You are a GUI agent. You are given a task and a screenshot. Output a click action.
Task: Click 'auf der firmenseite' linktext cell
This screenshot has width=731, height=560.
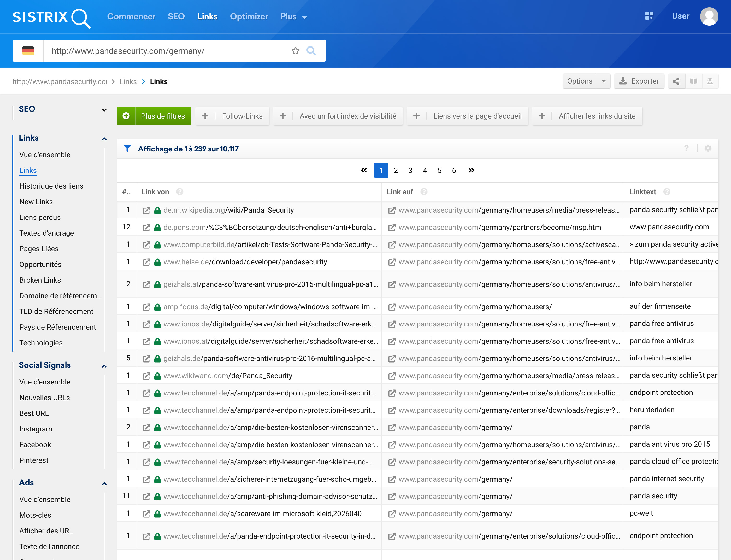pyautogui.click(x=660, y=306)
